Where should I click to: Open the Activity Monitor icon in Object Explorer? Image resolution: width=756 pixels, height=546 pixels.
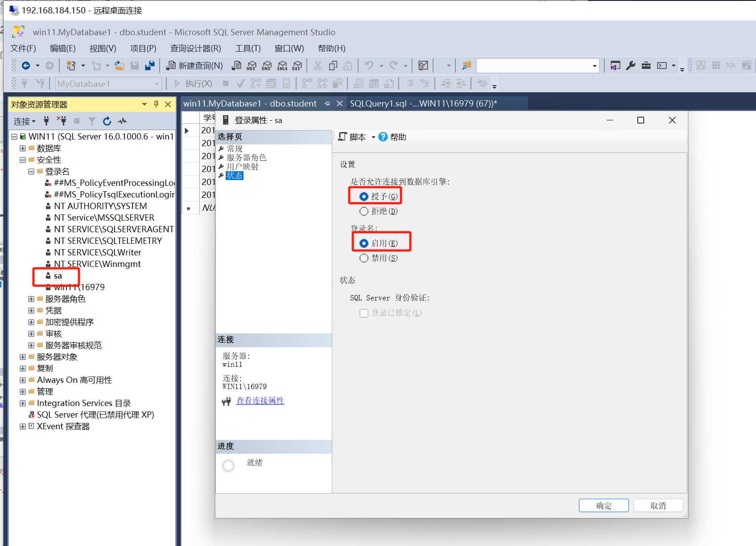click(122, 121)
